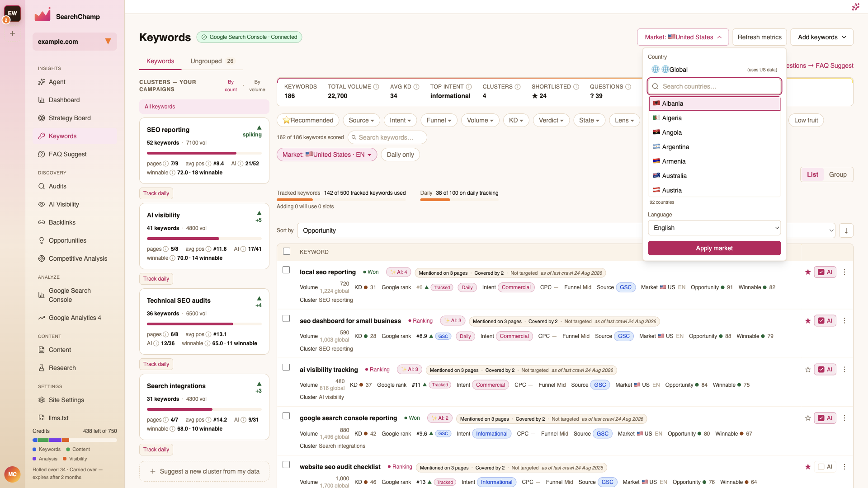The height and width of the screenshot is (488, 868).
Task: Switch to Group view
Action: pos(838,174)
